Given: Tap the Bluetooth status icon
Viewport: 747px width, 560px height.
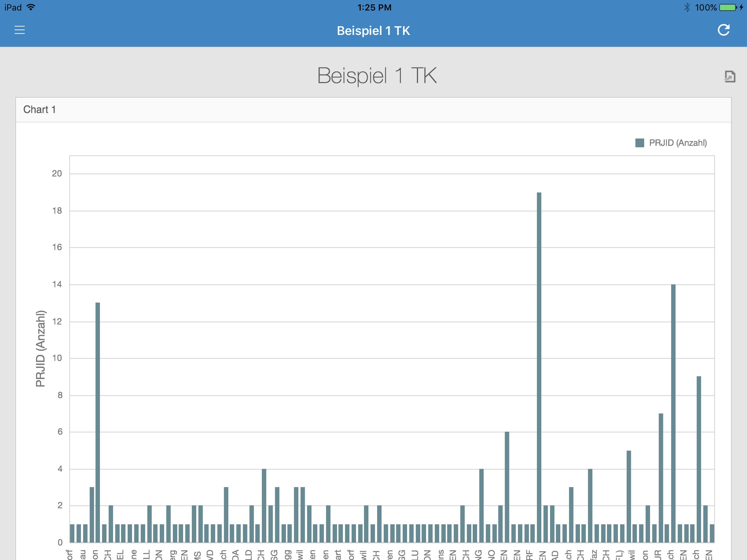Looking at the screenshot, I should (687, 7).
